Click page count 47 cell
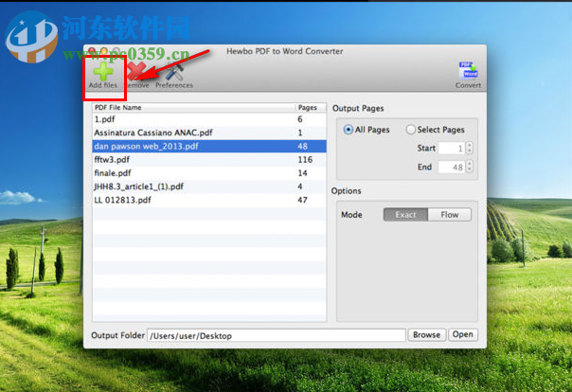This screenshot has height=392, width=572. pyautogui.click(x=302, y=200)
